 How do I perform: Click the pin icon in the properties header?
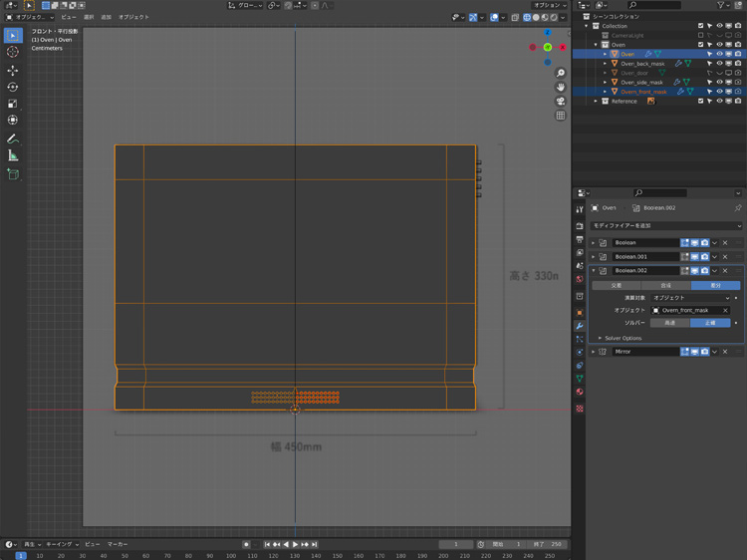tap(737, 208)
